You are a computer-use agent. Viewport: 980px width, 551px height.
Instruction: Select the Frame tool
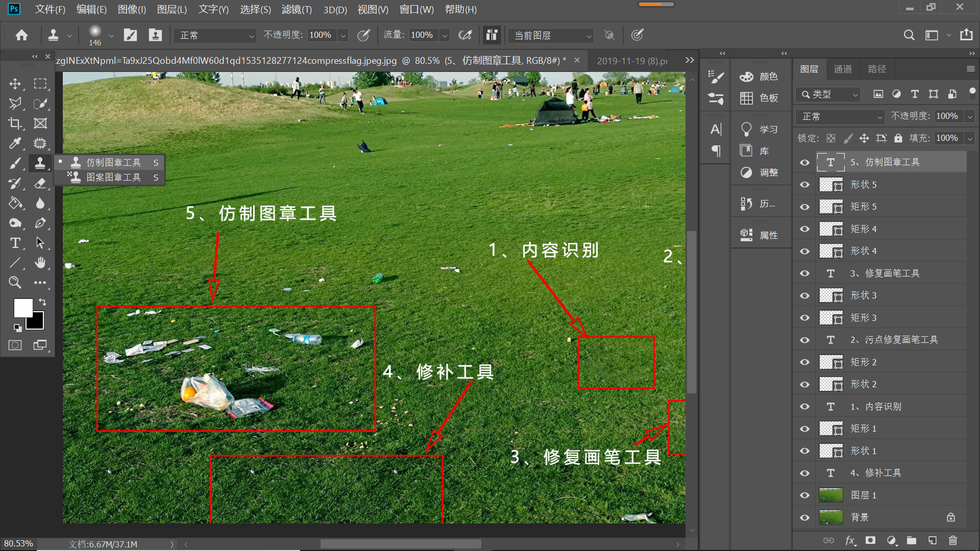[x=40, y=123]
